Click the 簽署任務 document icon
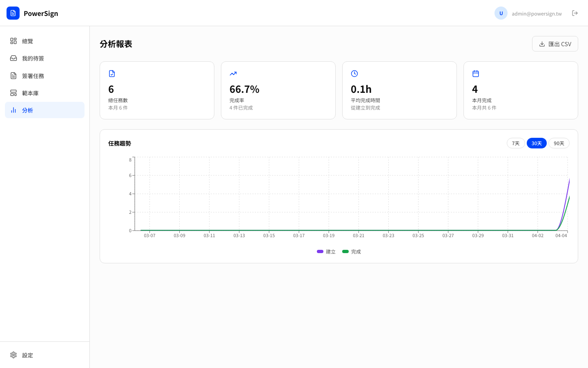The width and height of the screenshot is (588, 368). point(13,75)
